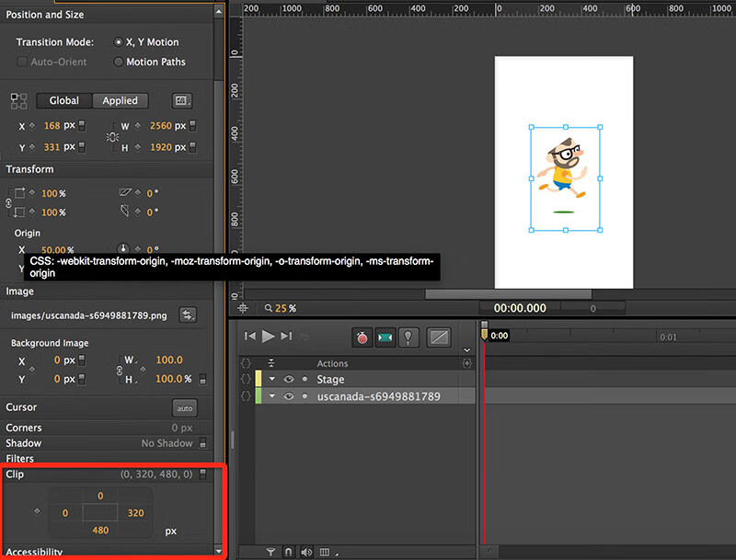Image resolution: width=736 pixels, height=560 pixels.
Task: Click the height value 1920
Action: (160, 147)
